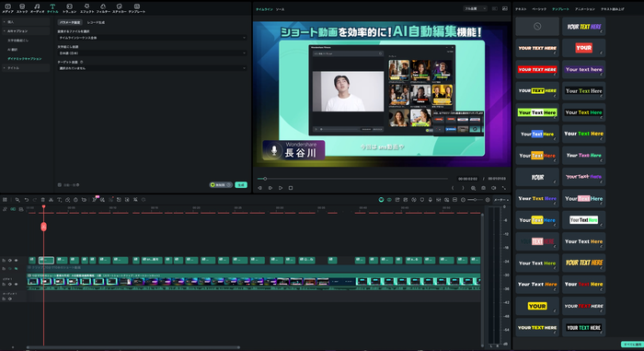Screen dimensions: 644x351
Task: Click the mark-out brace icon under the preview
Action: coord(464,188)
